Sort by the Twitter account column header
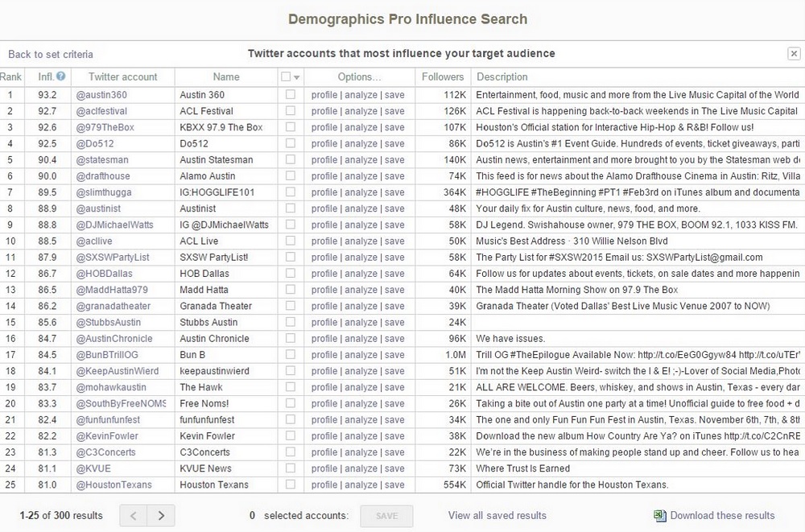805x532 pixels. tap(122, 77)
